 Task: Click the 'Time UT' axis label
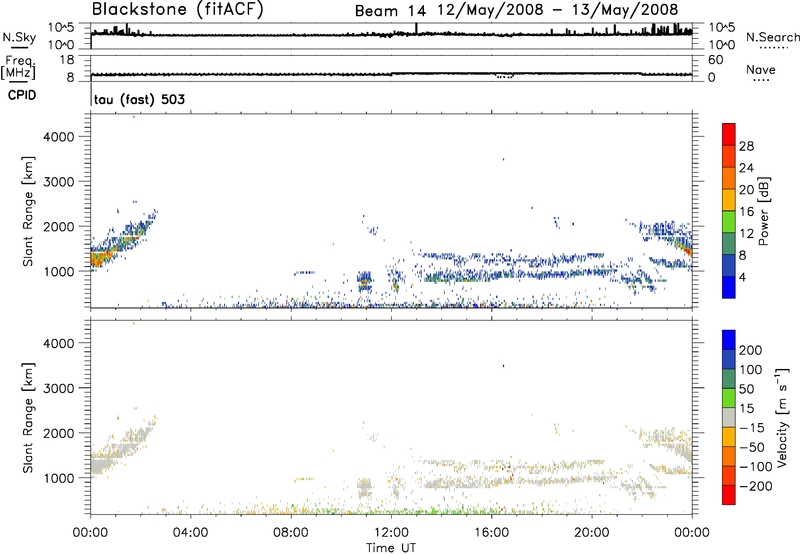tap(391, 547)
